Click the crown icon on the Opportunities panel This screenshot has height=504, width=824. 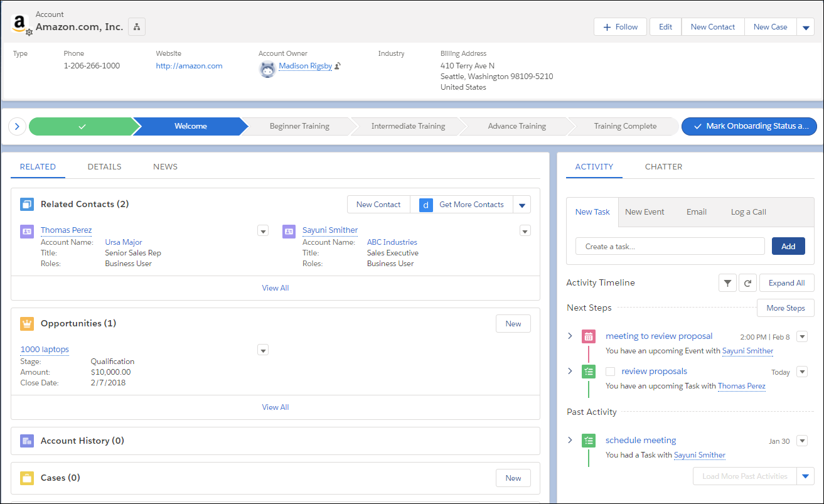[26, 323]
